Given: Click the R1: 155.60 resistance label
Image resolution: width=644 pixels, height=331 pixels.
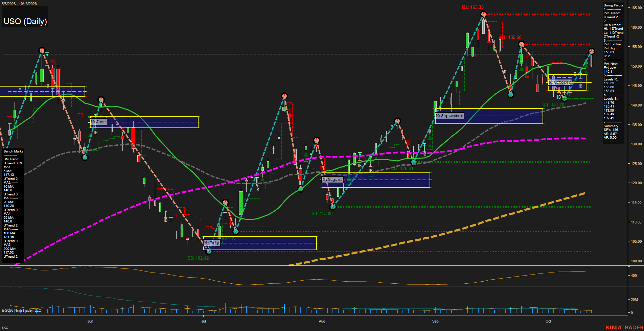Looking at the screenshot, I should 511,38.
